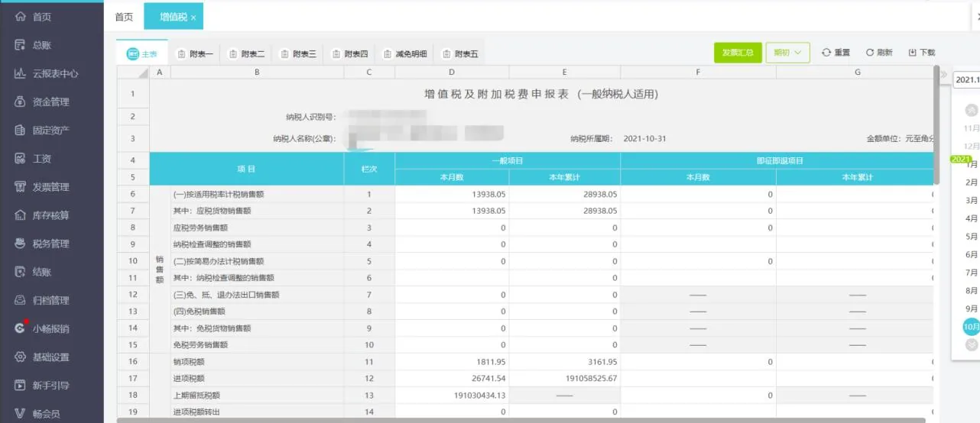Switch to the 附表一 sheet tab
The width and height of the screenshot is (980, 423).
point(195,53)
